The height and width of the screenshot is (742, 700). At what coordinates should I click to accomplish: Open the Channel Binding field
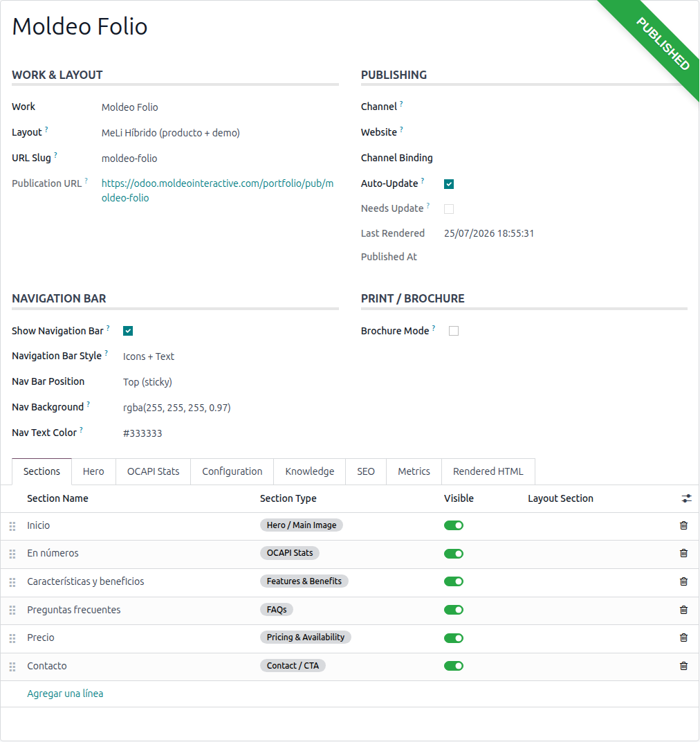(565, 158)
